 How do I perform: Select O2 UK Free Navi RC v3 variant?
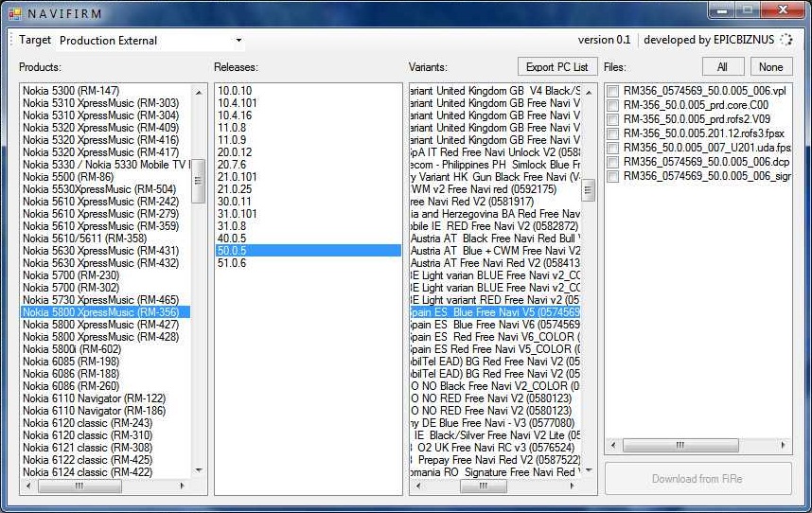pyautogui.click(x=496, y=448)
